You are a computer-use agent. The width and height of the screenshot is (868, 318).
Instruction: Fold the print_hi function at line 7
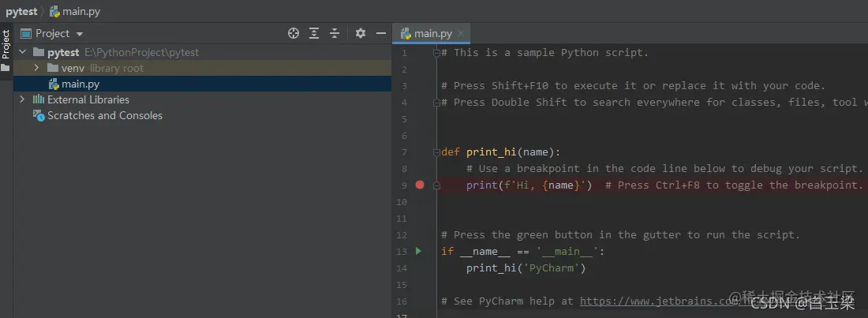[436, 152]
